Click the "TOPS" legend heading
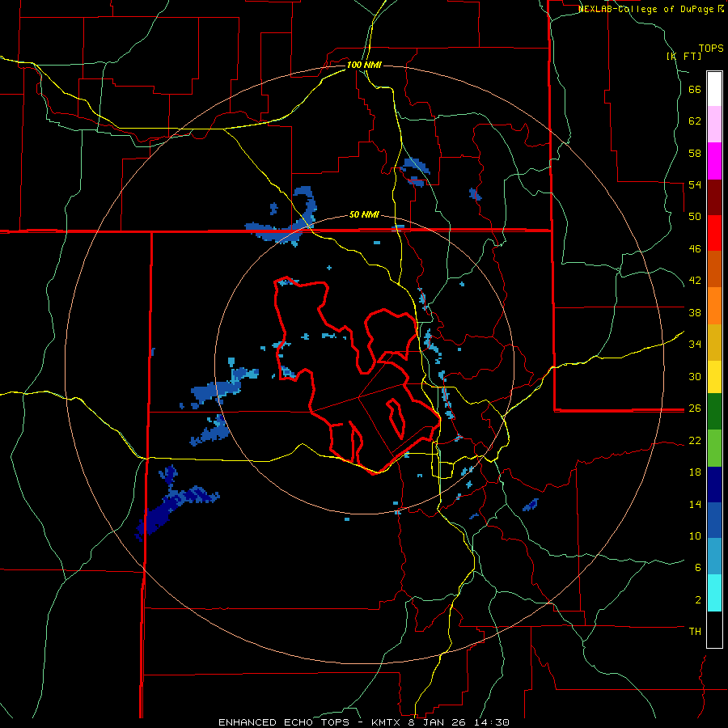The height and width of the screenshot is (728, 728). tap(711, 49)
